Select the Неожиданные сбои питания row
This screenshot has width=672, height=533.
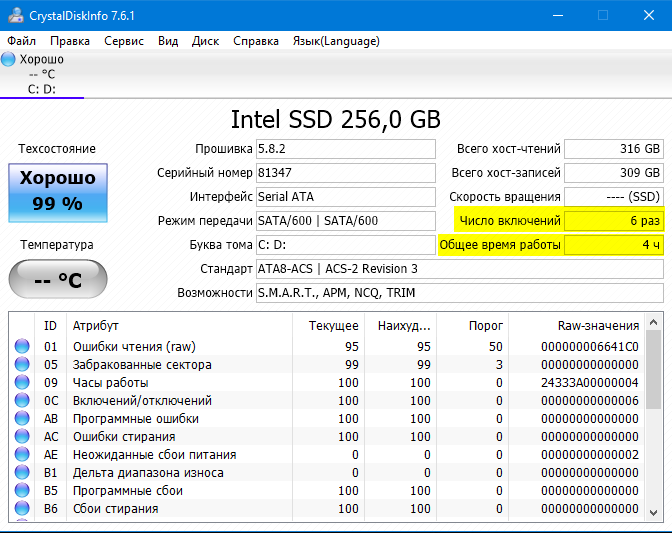click(327, 454)
